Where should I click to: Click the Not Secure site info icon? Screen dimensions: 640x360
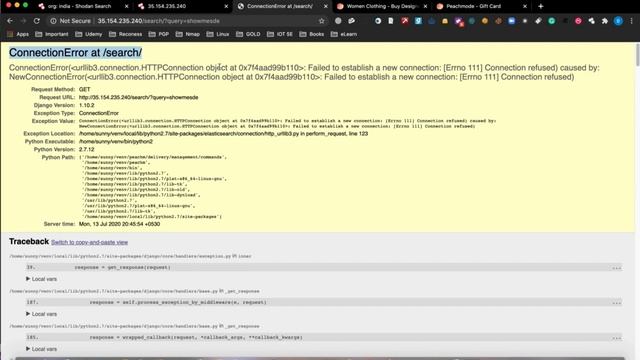pos(53,21)
